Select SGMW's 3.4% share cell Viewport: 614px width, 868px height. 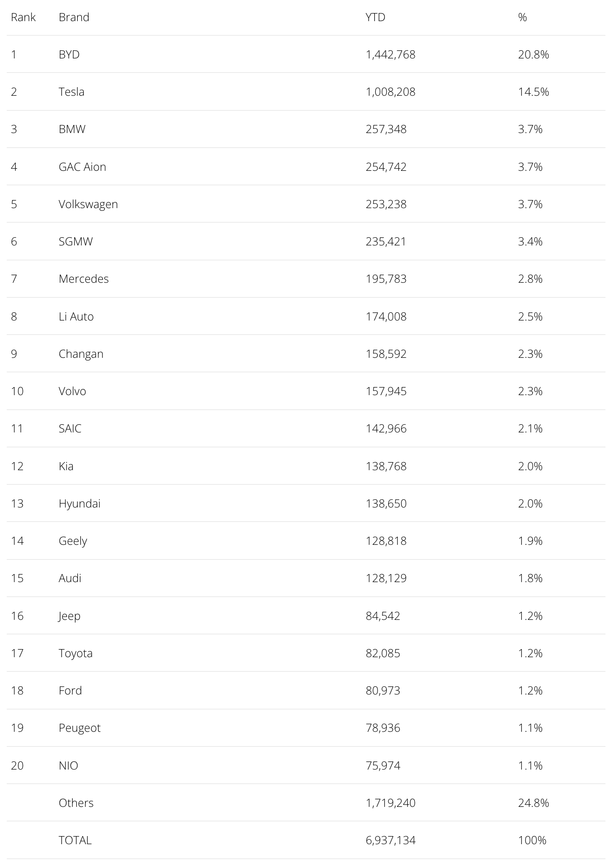pos(530,241)
